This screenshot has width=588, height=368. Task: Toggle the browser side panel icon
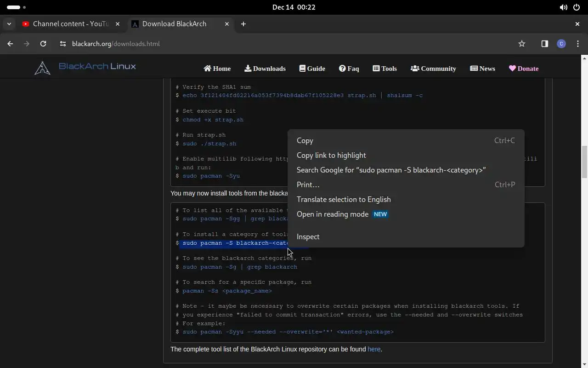click(x=545, y=44)
